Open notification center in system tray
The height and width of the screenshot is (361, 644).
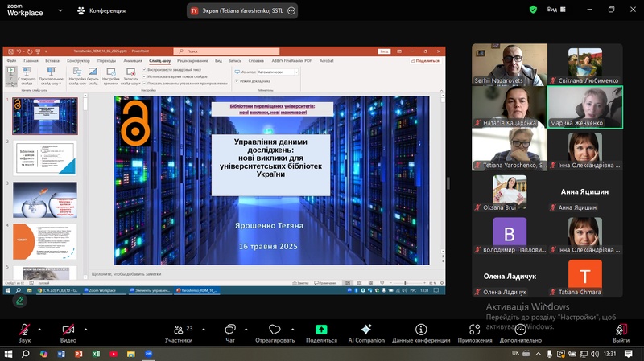629,354
